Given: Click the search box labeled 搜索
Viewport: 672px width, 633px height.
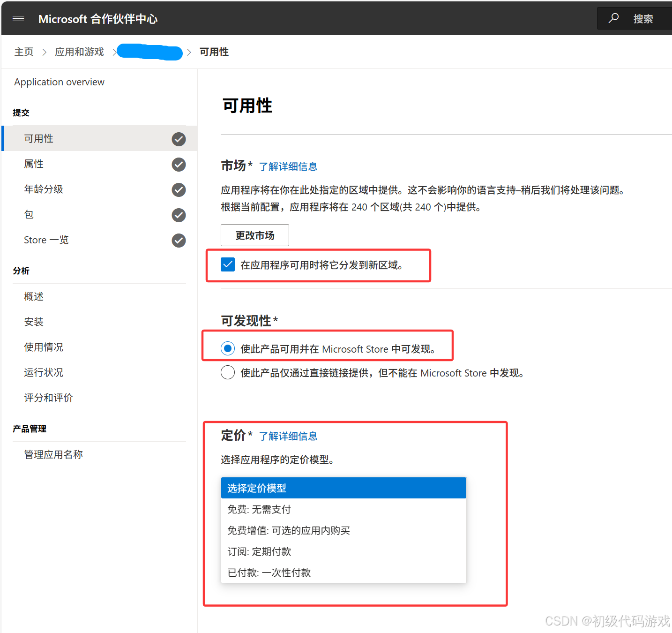Looking at the screenshot, I should 635,19.
